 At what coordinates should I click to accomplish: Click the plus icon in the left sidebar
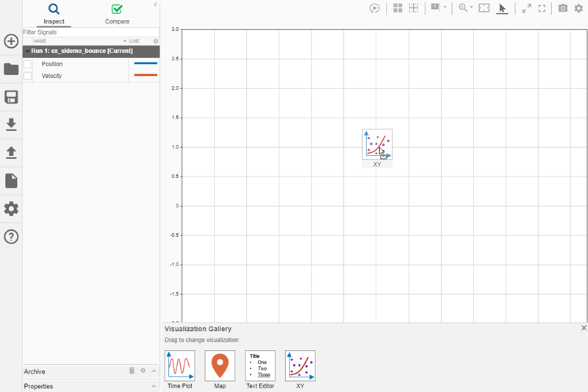[x=11, y=41]
